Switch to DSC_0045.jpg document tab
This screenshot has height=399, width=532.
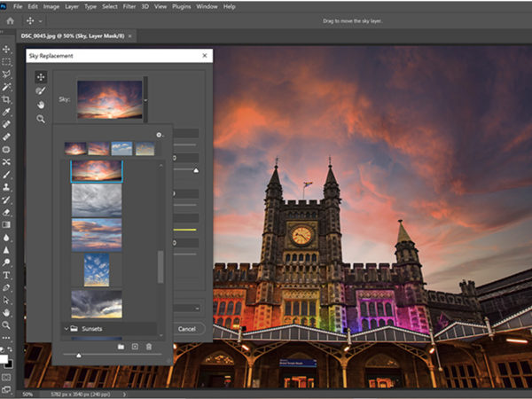(73, 36)
